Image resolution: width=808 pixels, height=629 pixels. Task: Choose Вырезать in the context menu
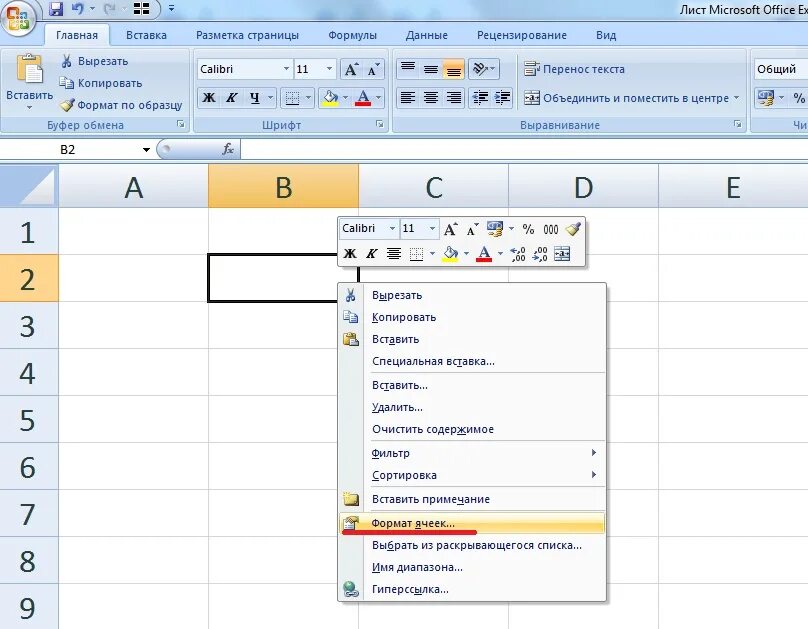(472, 295)
